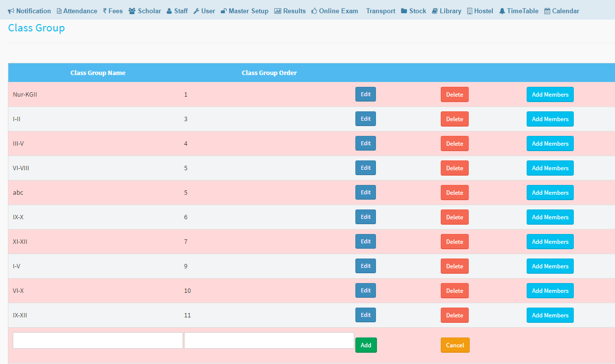615x364 pixels.
Task: Click the Master Setup unlock icon
Action: point(224,11)
